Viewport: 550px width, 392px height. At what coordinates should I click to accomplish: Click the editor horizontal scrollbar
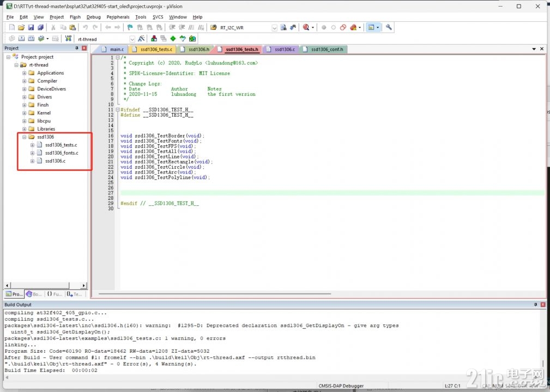(x=215, y=294)
